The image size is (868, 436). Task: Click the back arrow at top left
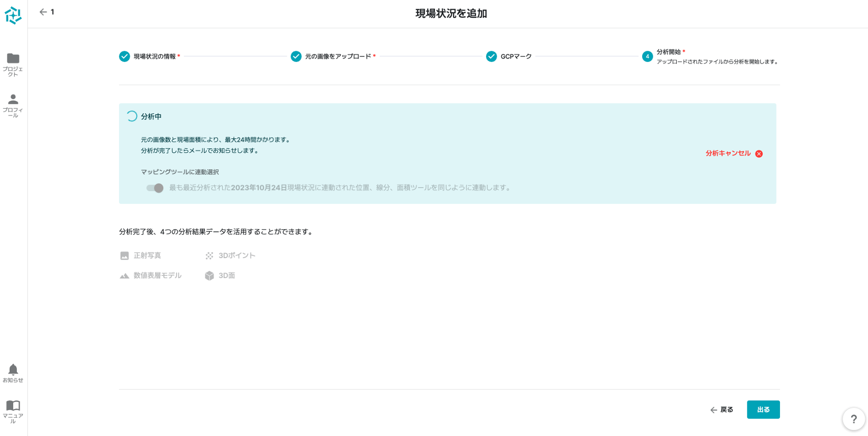point(43,12)
